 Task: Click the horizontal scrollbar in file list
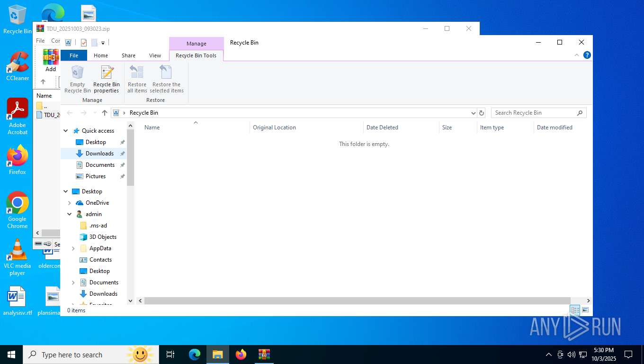[x=357, y=300]
